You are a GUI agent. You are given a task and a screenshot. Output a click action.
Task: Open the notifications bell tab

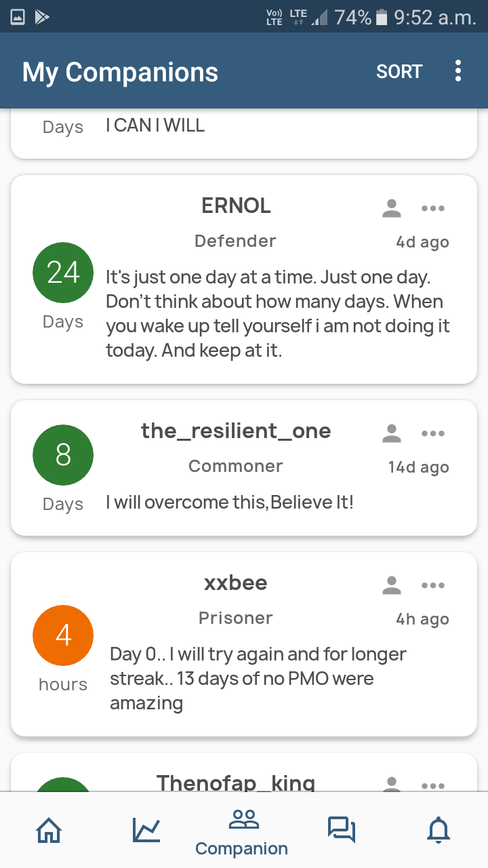click(x=439, y=829)
